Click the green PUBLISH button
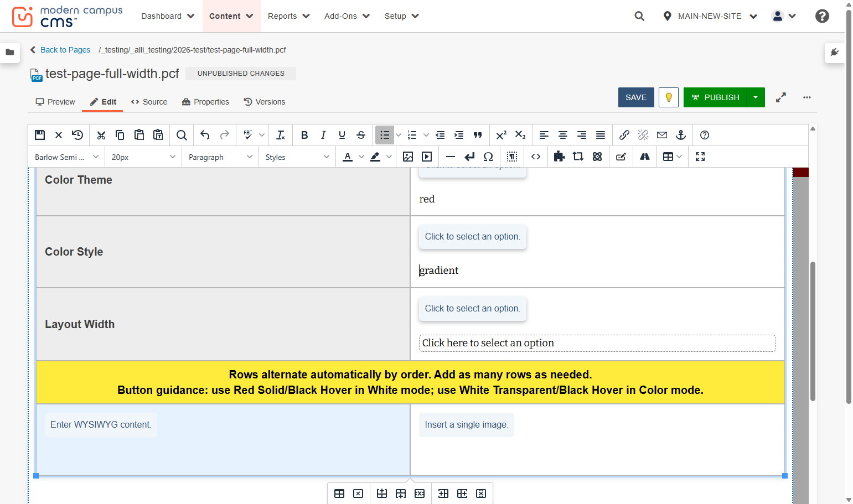The width and height of the screenshot is (853, 504). point(715,97)
